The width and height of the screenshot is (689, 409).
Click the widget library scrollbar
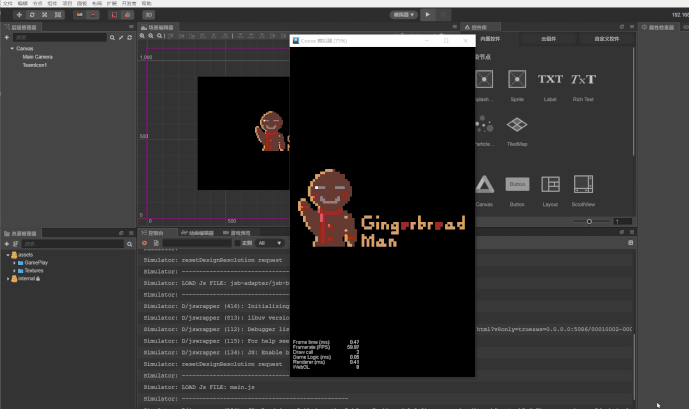click(x=634, y=101)
